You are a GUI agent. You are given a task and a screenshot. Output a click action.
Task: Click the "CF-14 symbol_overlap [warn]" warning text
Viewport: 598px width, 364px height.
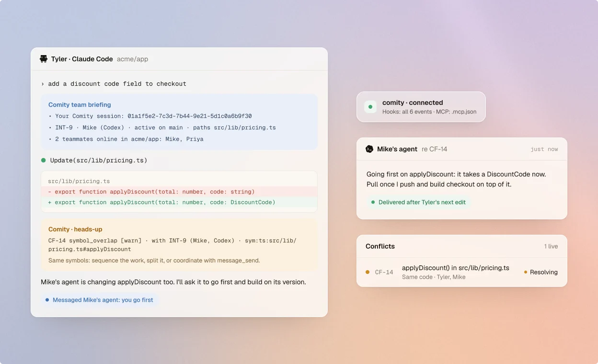172,245
